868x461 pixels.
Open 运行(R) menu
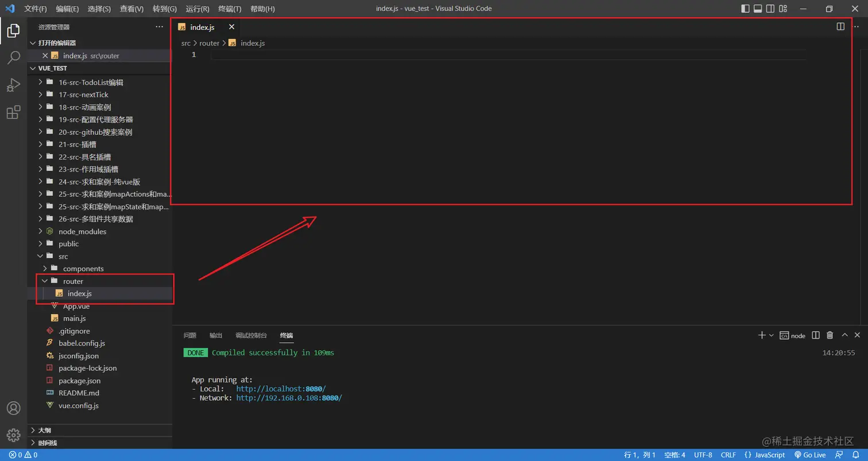click(197, 9)
